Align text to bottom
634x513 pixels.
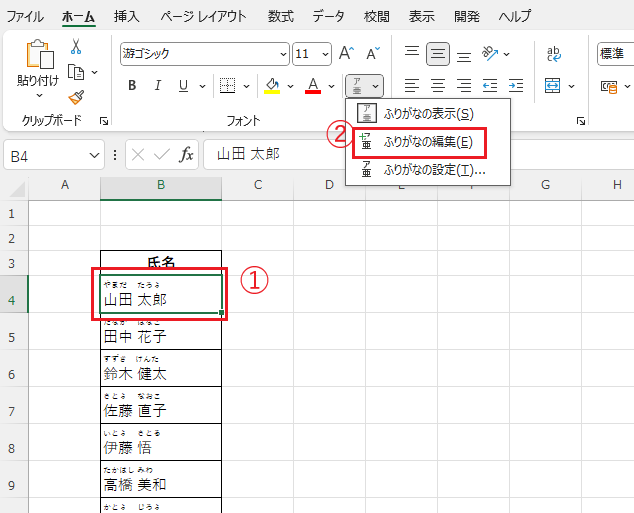[464, 55]
